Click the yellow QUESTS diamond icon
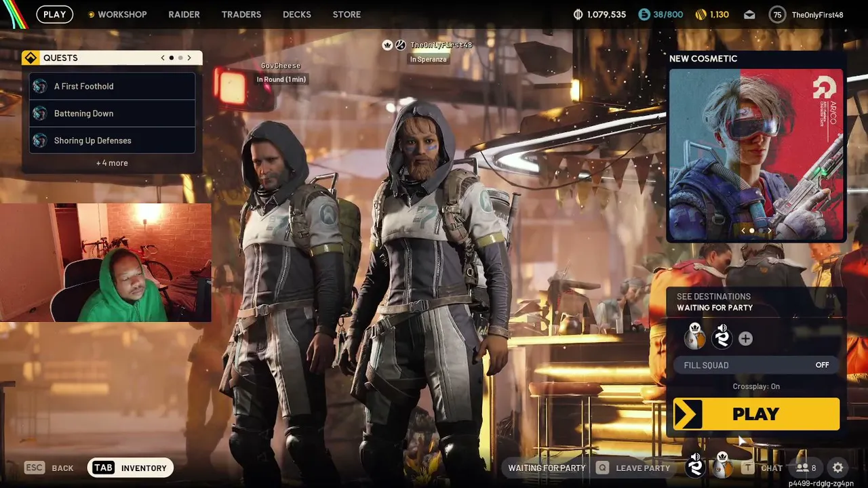The height and width of the screenshot is (488, 868). [30, 58]
